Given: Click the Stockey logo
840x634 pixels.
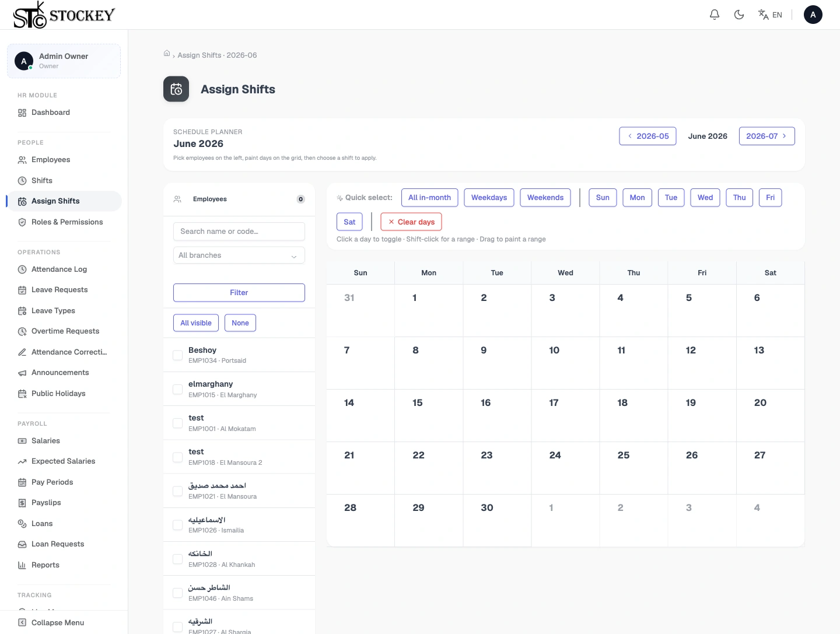Looking at the screenshot, I should click(64, 15).
